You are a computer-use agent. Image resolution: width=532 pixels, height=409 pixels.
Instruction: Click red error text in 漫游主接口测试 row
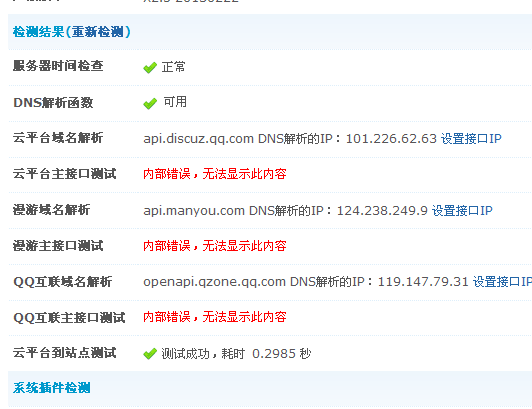[215, 246]
